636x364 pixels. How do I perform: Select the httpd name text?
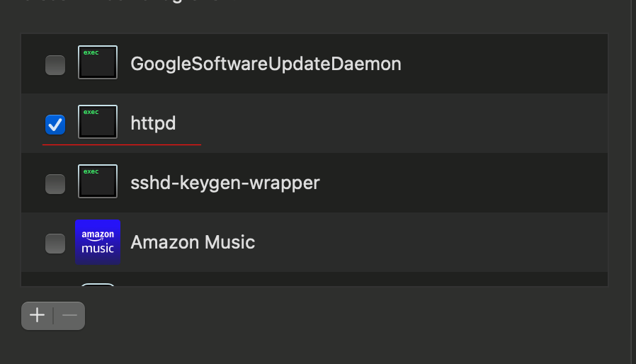(x=153, y=124)
